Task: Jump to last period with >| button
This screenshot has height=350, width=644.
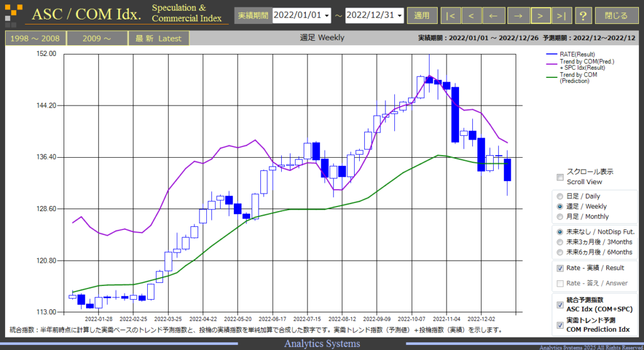Action: (562, 16)
